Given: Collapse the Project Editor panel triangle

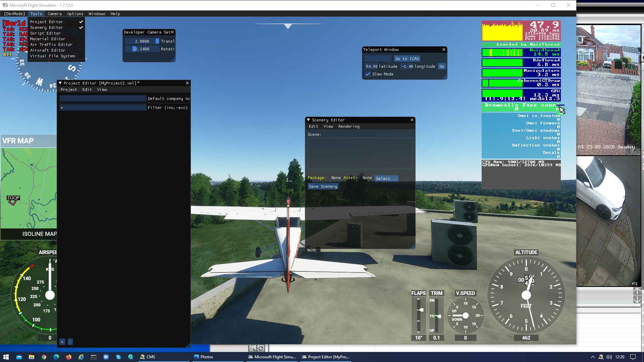Looking at the screenshot, I should click(60, 83).
